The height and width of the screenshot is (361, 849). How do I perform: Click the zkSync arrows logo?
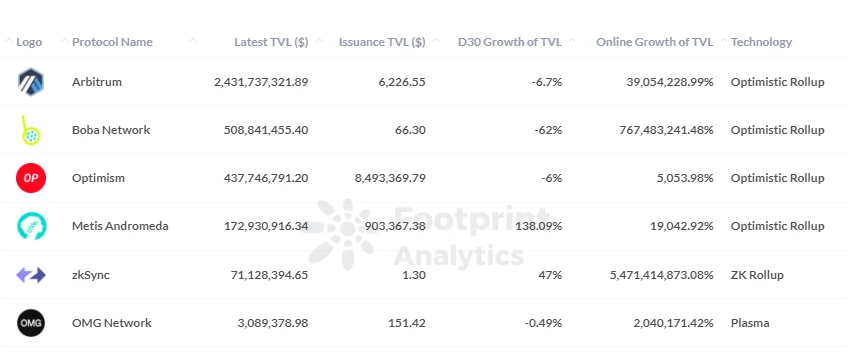pyautogui.click(x=31, y=275)
